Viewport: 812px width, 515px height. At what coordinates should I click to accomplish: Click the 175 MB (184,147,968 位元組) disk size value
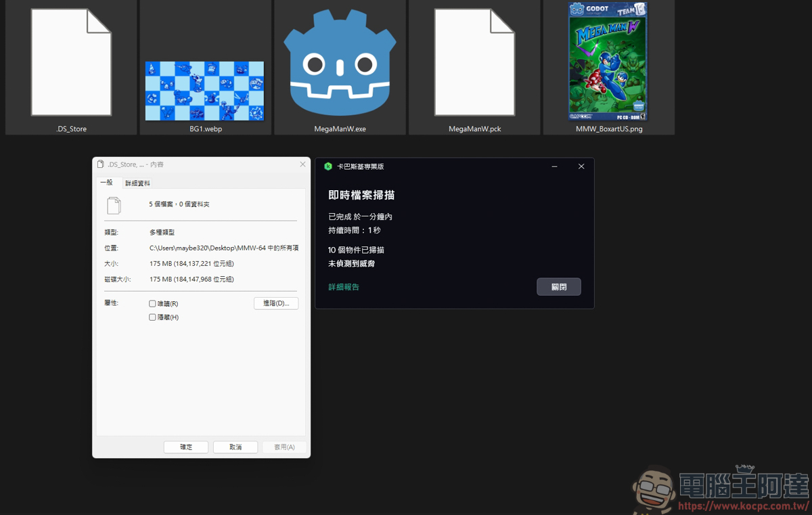(x=191, y=279)
